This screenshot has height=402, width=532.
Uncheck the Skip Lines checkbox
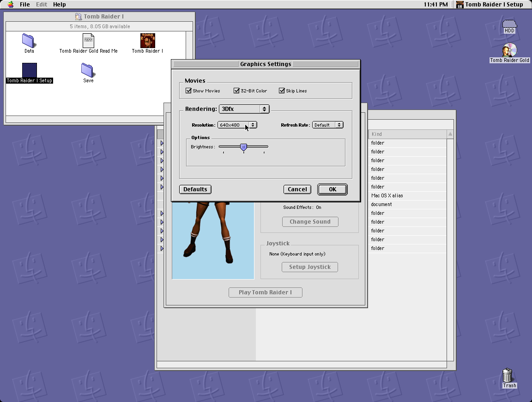[x=282, y=91]
